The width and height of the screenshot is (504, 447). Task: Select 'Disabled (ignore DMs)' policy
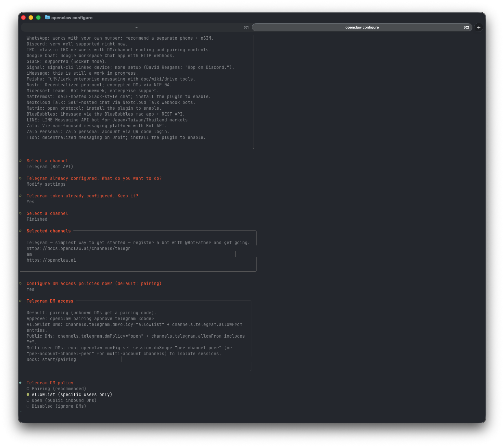59,406
